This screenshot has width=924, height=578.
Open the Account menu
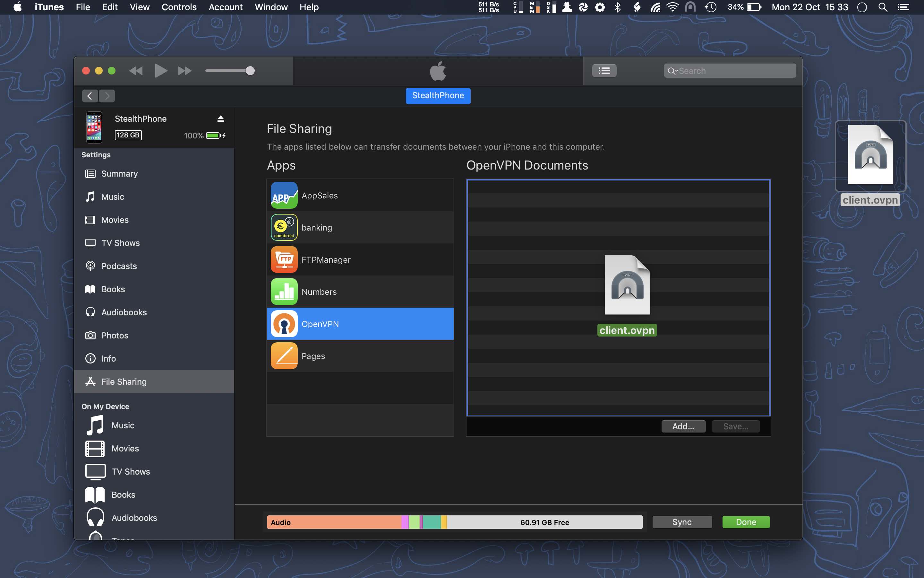tap(225, 7)
